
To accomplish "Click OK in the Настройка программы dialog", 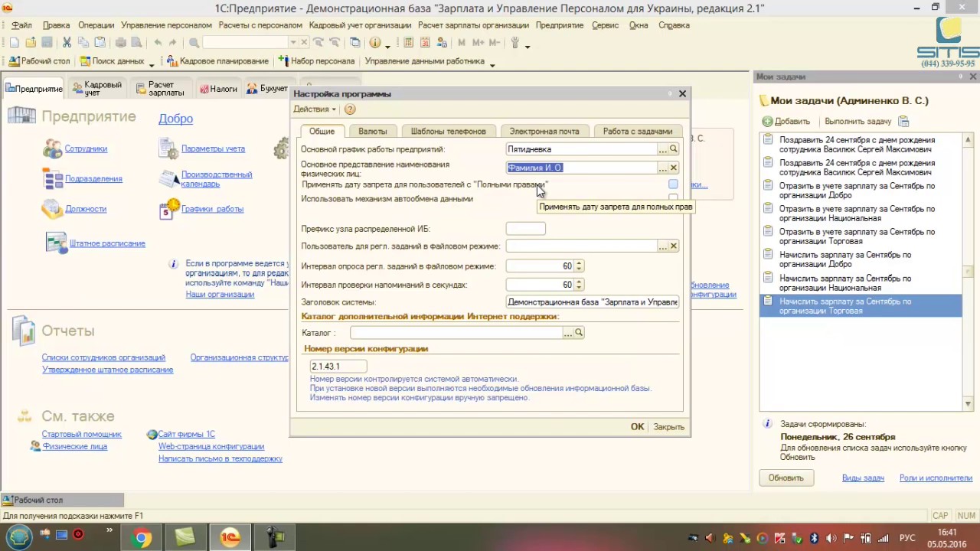I will tap(637, 427).
